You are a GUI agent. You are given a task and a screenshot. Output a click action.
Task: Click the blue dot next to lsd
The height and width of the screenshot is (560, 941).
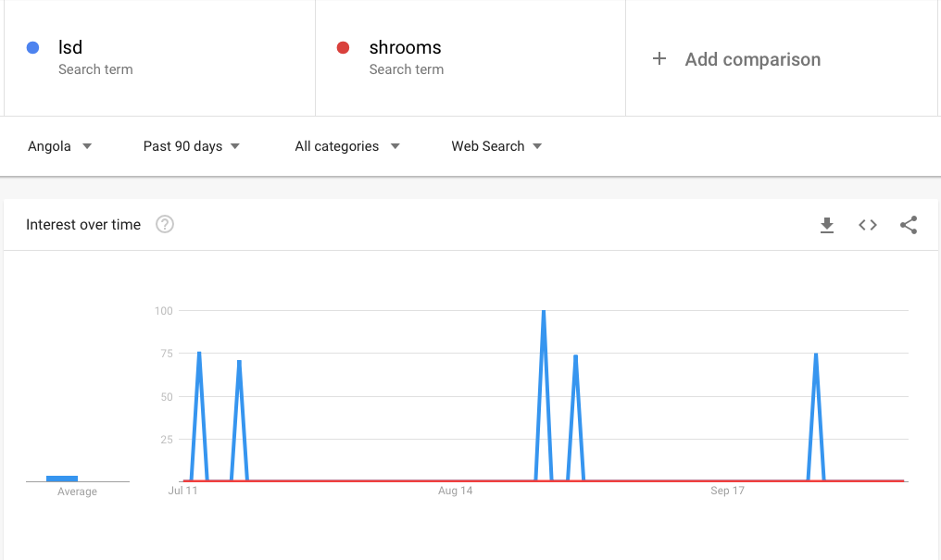pos(33,48)
